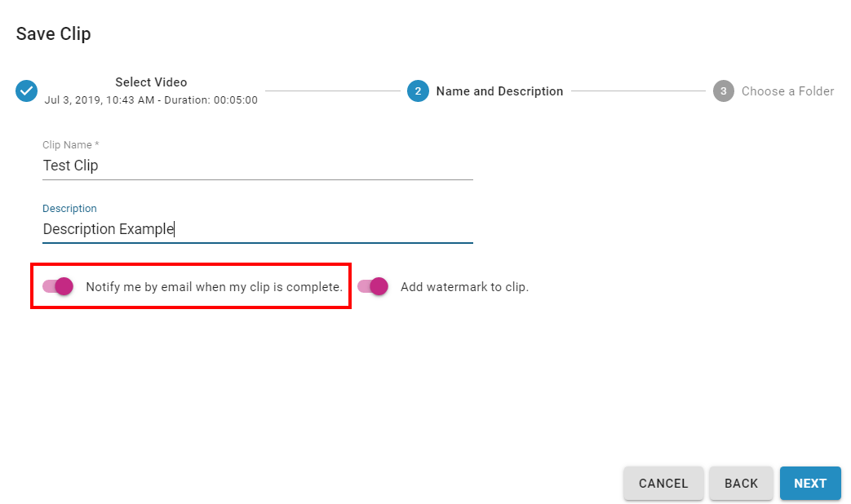This screenshot has width=851, height=504.
Task: Click the Save Clip dialog title
Action: click(x=53, y=33)
